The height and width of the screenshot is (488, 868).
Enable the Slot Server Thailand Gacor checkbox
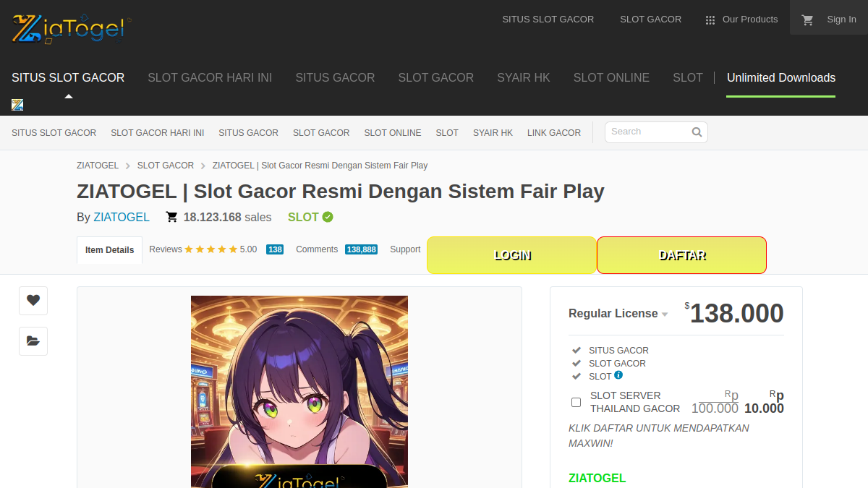click(x=576, y=402)
